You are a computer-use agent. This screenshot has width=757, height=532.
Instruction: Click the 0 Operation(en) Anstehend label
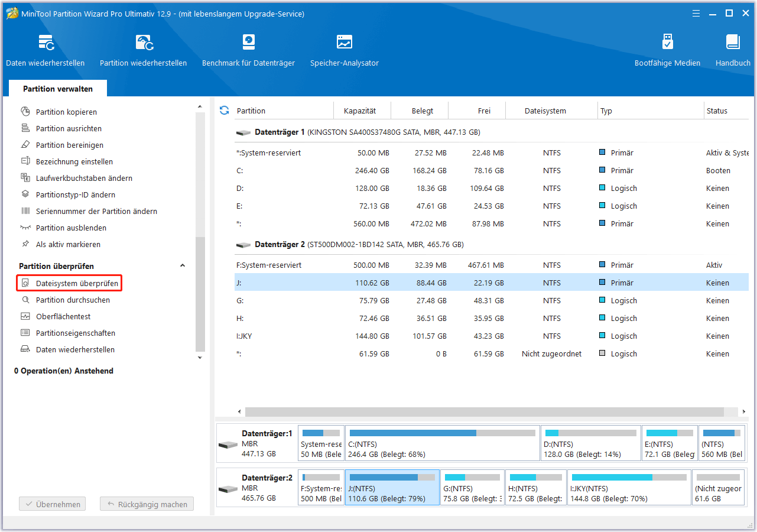pos(64,371)
